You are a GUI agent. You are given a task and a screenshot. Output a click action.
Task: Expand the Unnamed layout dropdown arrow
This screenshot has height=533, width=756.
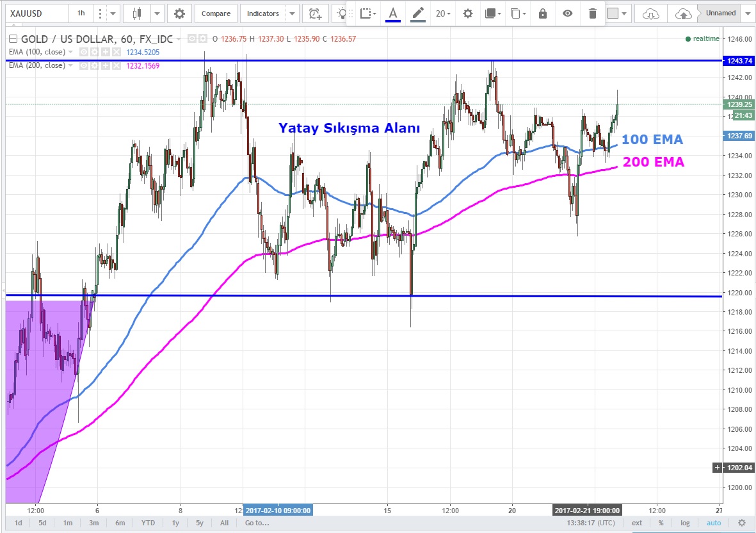[747, 13]
